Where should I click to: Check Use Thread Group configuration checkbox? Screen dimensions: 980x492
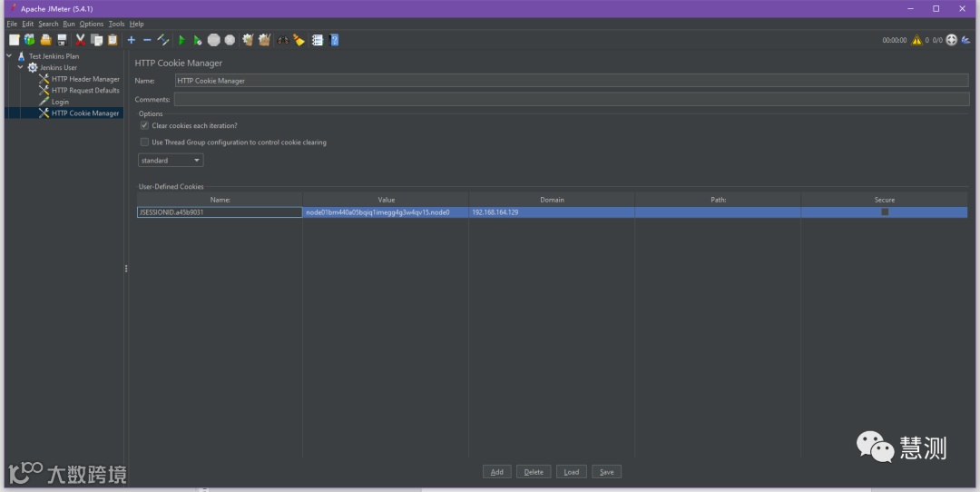pyautogui.click(x=144, y=142)
